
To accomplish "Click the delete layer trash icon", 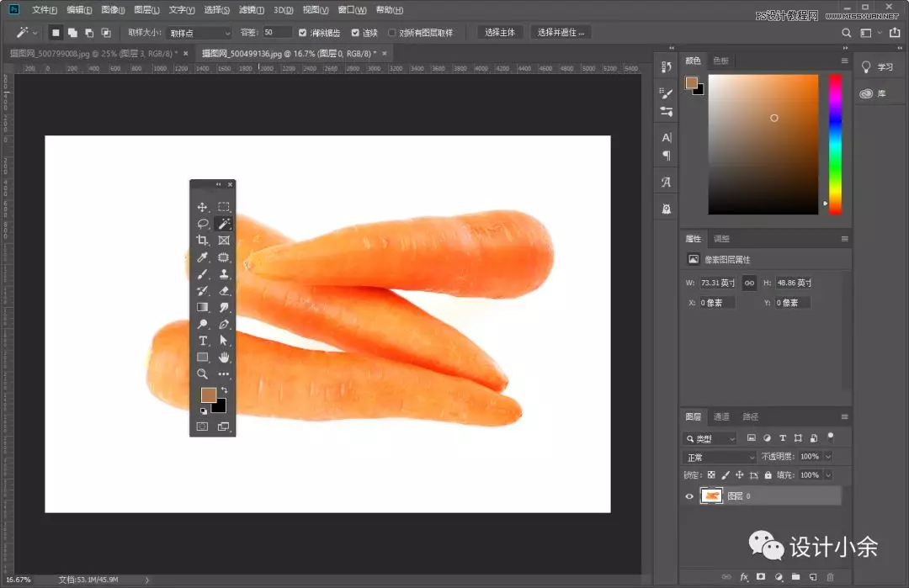I will 830,577.
